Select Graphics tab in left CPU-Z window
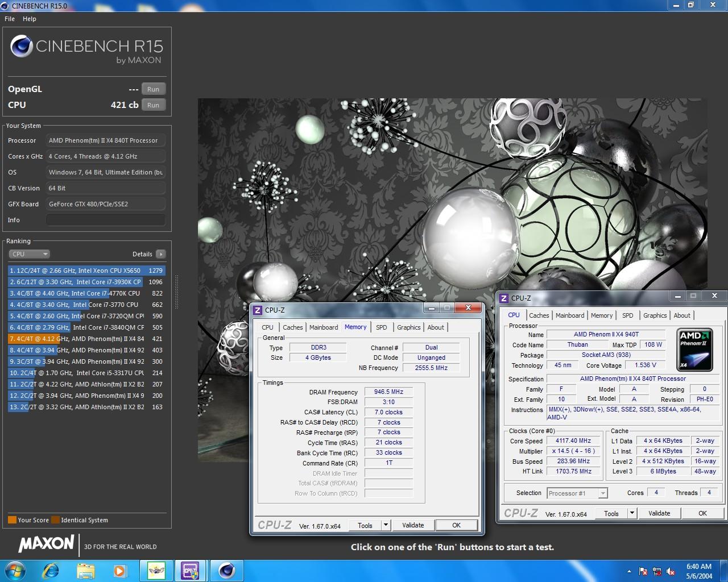Image resolution: width=728 pixels, height=582 pixels. coord(409,327)
